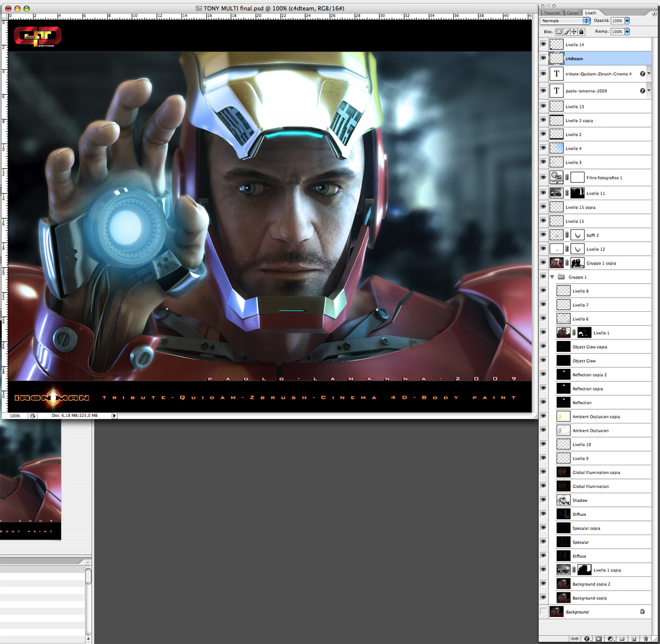Open the Riemp. fill slider arrow

[628, 32]
